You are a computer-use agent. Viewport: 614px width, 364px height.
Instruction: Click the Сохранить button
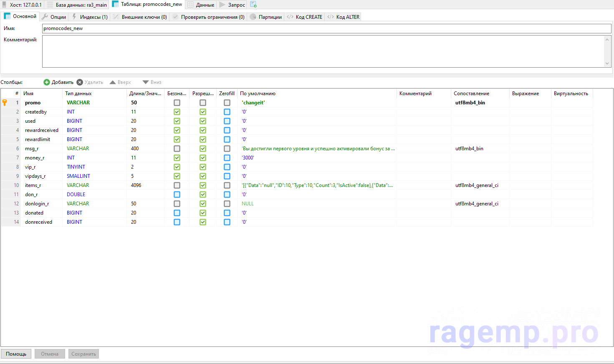(x=83, y=354)
